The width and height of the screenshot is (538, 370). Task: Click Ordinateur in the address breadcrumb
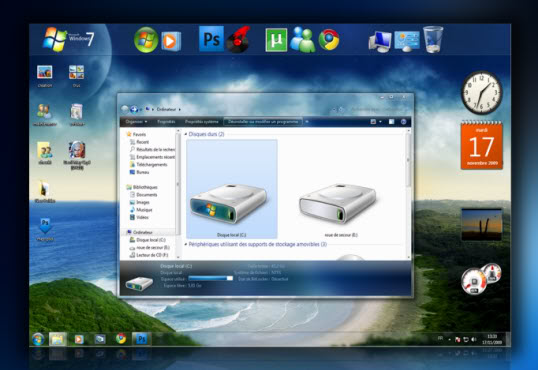tap(166, 109)
